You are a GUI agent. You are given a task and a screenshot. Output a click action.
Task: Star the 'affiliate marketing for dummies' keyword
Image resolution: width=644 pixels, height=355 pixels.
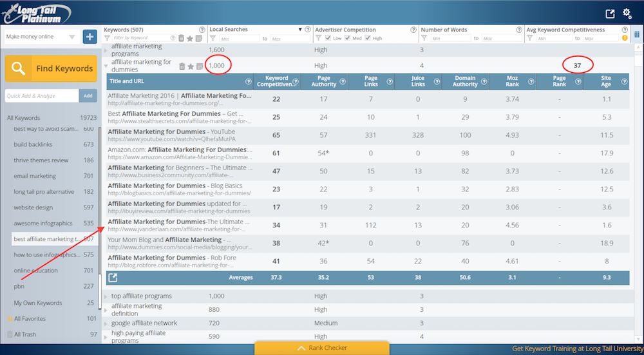coord(191,66)
